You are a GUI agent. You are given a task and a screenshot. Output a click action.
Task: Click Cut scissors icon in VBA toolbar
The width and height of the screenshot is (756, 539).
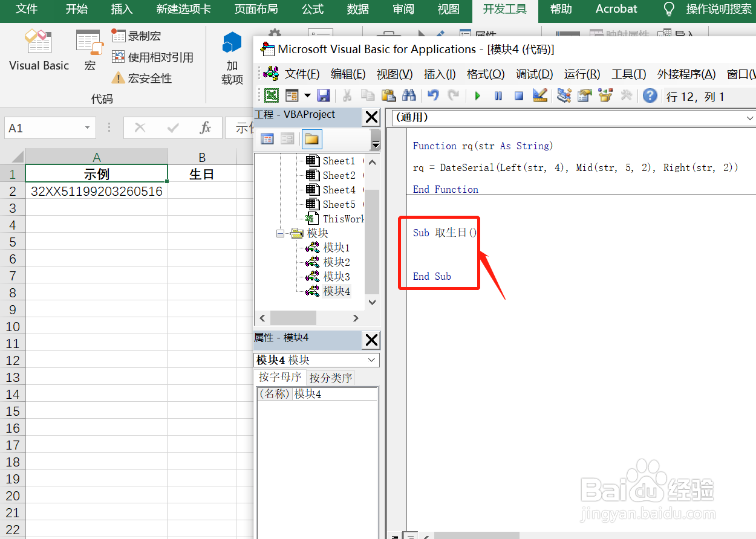347,95
